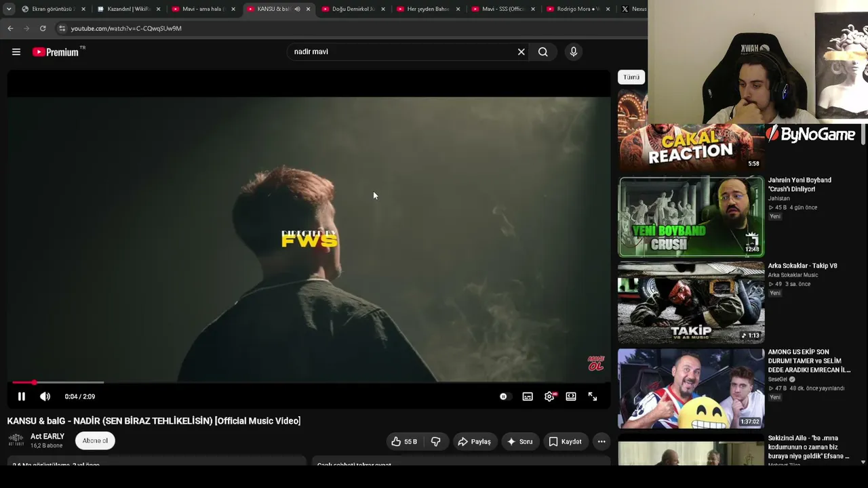Click the '0:04 / 2:09' time display
The height and width of the screenshot is (488, 868).
pyautogui.click(x=80, y=396)
